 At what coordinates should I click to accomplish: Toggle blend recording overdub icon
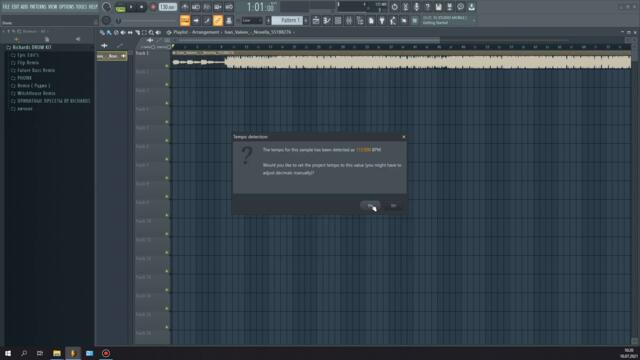click(218, 7)
